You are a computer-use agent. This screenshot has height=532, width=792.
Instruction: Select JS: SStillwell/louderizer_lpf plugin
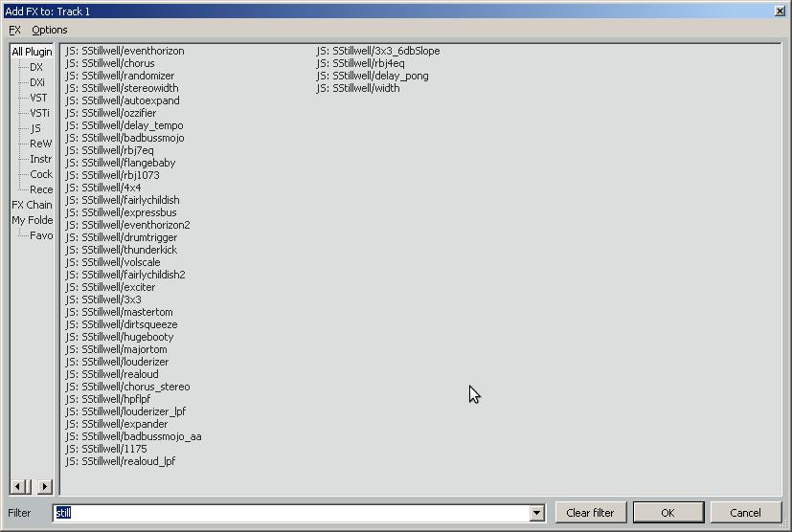pyautogui.click(x=125, y=411)
